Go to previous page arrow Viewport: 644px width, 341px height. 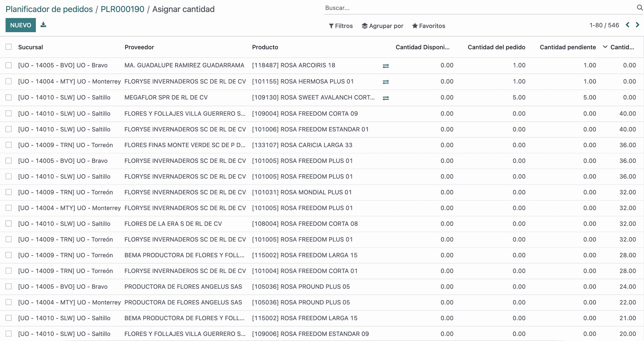coord(628,25)
